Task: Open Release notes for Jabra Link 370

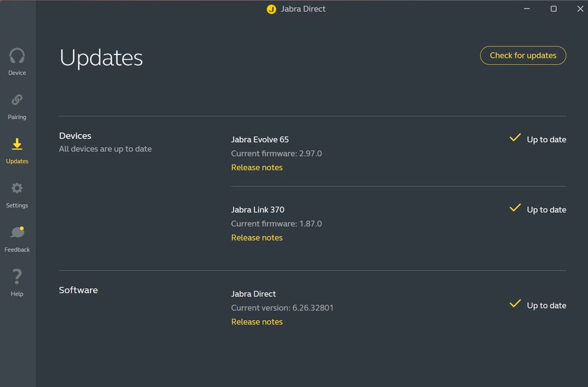Action: (257, 238)
